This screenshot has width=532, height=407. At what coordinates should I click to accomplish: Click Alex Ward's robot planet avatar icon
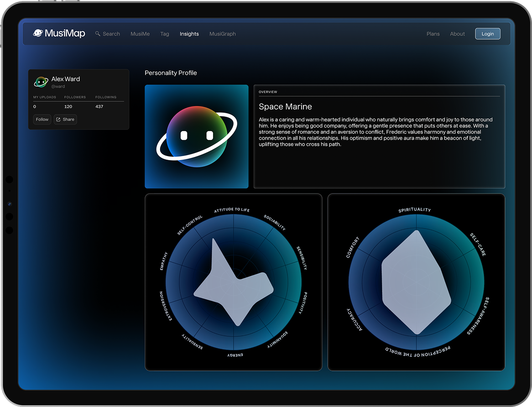[41, 82]
